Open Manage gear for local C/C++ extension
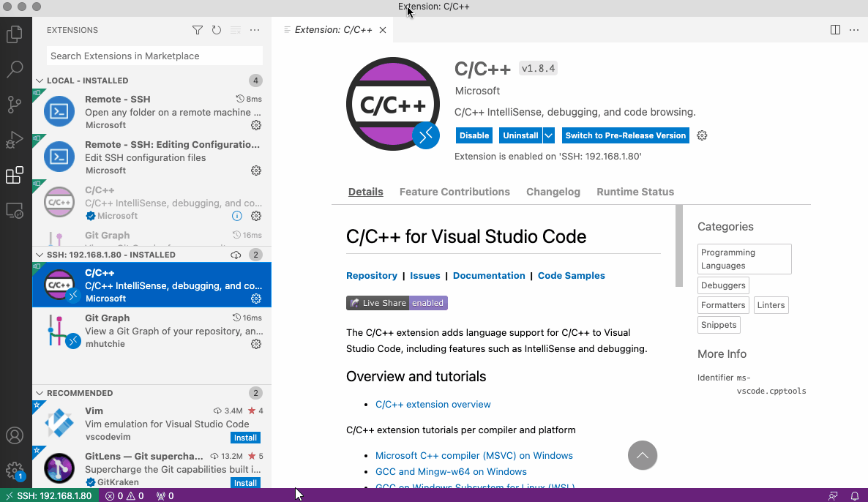Image resolution: width=868 pixels, height=502 pixels. pos(255,216)
